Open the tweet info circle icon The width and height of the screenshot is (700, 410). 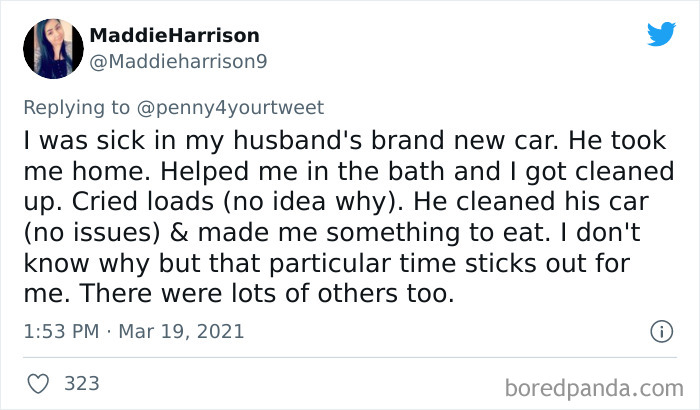point(659,331)
